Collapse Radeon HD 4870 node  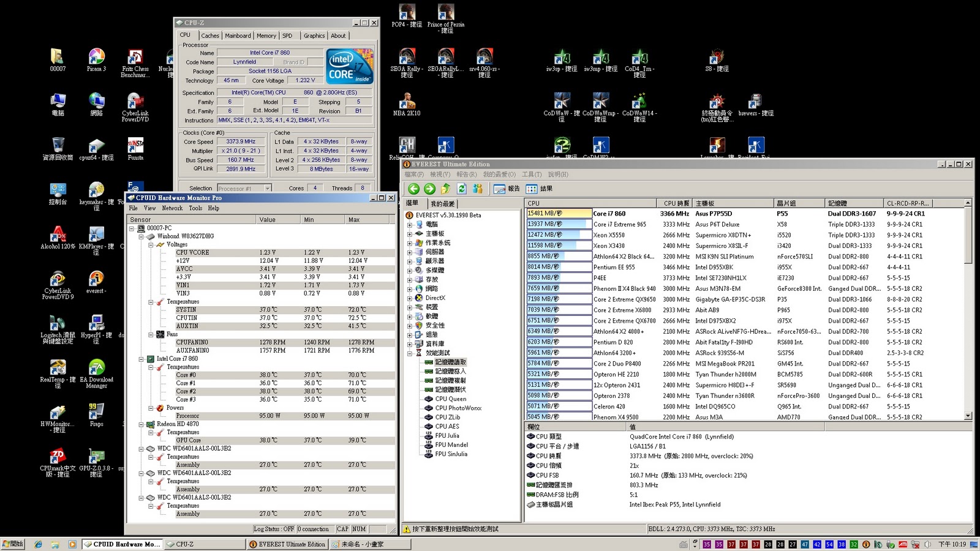point(141,424)
